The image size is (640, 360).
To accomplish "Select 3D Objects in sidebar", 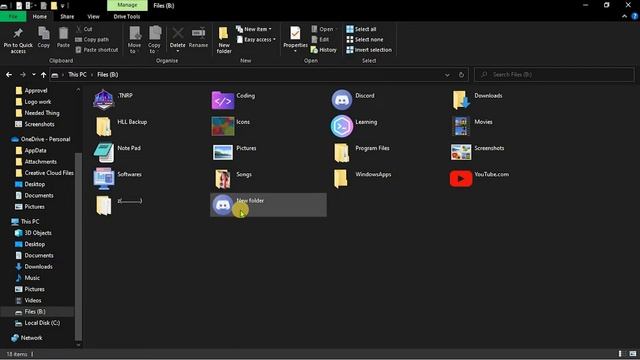I will [33, 233].
